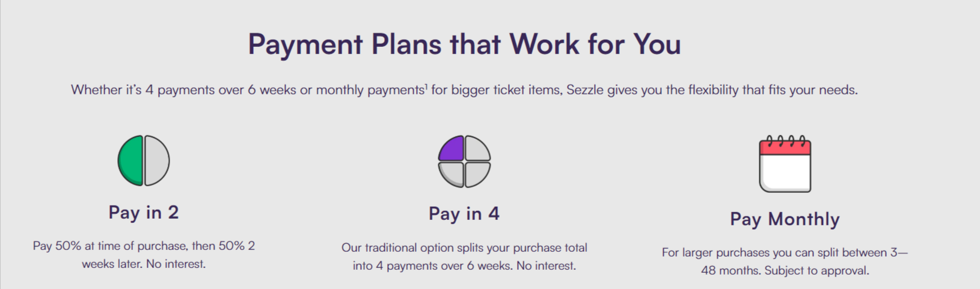Image resolution: width=980 pixels, height=289 pixels.
Task: Select the purple quarter of the circle
Action: coord(453,150)
